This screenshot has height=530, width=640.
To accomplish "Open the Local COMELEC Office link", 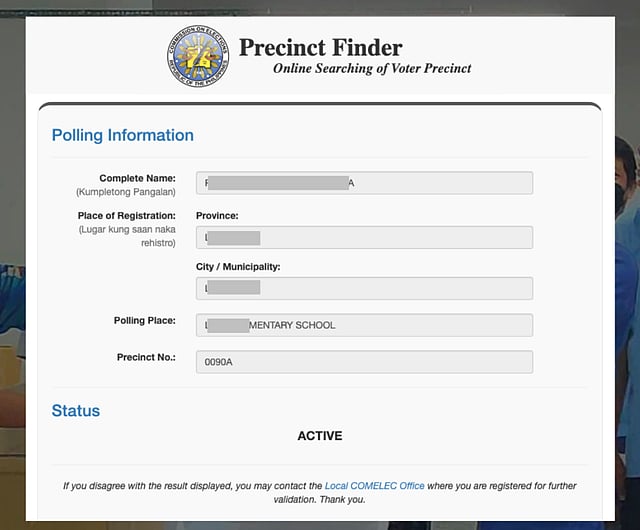I will point(375,486).
